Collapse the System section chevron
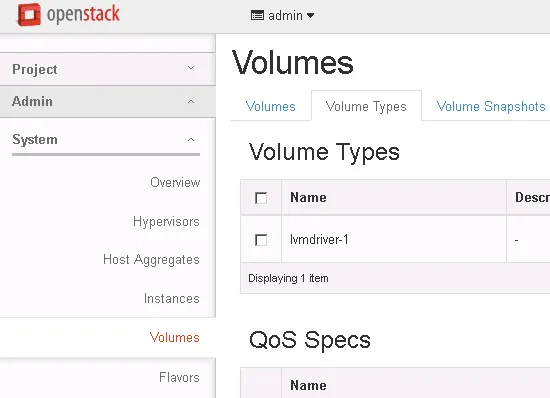 (191, 140)
